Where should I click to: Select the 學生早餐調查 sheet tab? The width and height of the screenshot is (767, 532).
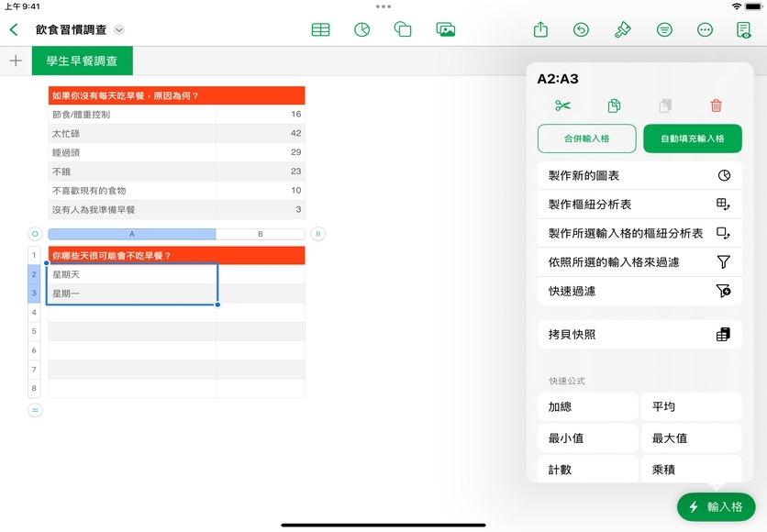(x=82, y=61)
